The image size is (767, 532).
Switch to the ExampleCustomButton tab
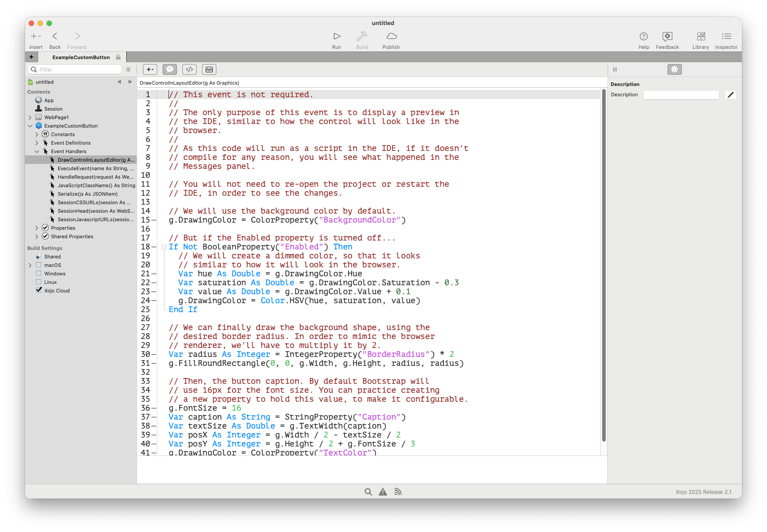[81, 57]
